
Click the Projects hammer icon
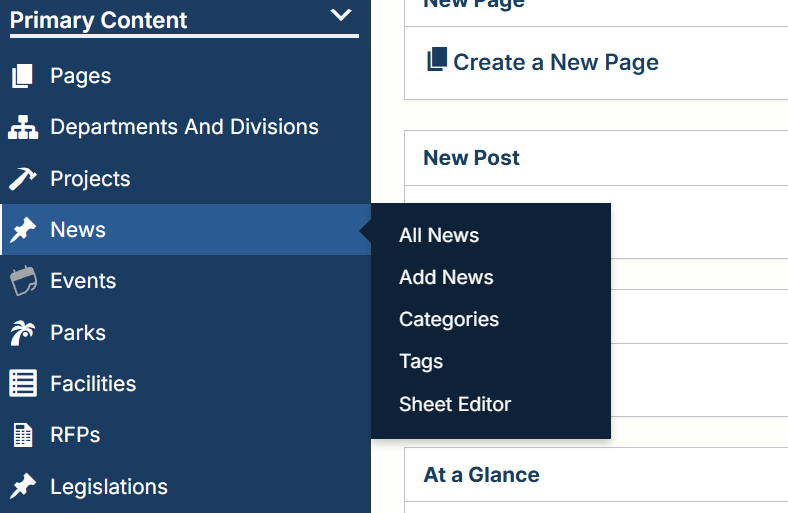tap(23, 178)
